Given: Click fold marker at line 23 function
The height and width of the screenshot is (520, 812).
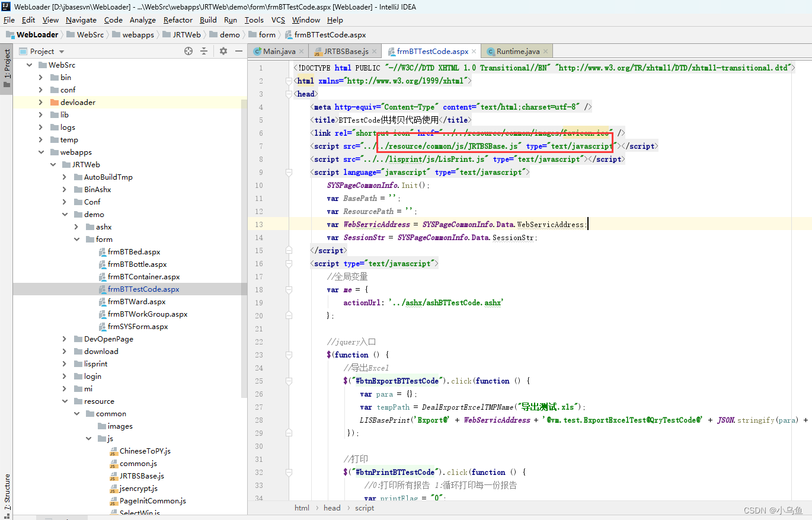Looking at the screenshot, I should 289,355.
